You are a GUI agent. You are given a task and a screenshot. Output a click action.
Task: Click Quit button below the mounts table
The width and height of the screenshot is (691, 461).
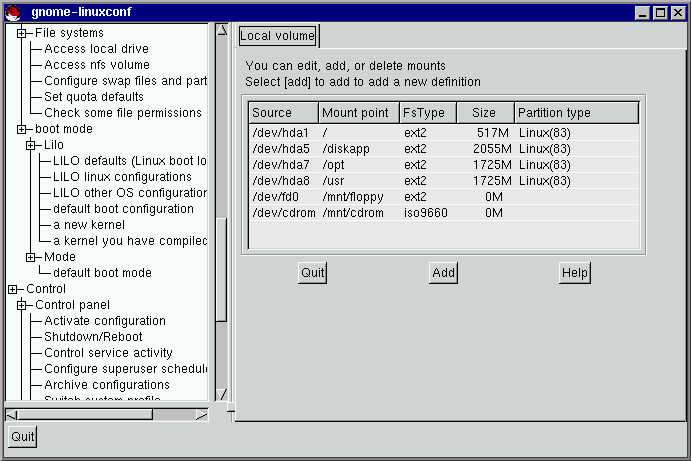click(312, 272)
